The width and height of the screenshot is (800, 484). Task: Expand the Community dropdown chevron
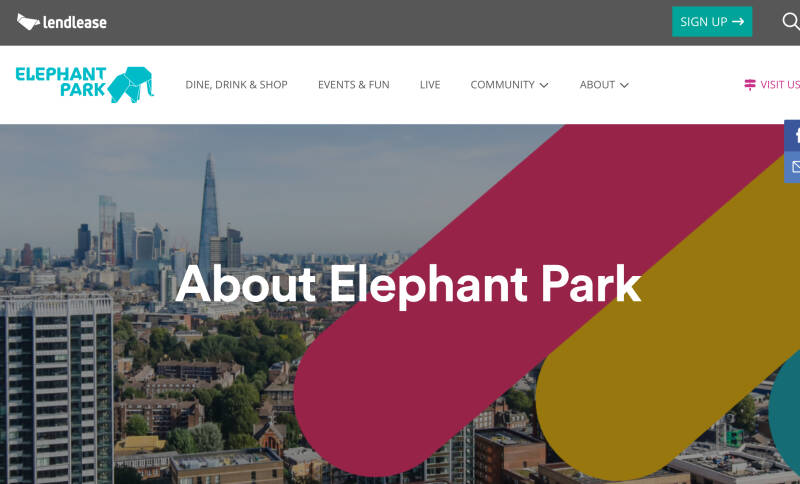(544, 85)
